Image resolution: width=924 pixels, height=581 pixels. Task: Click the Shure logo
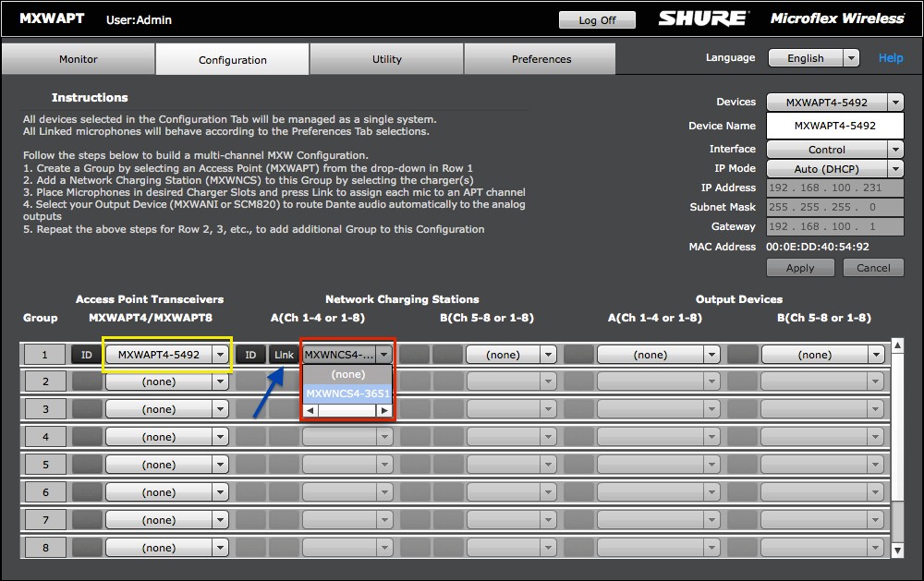pos(704,18)
